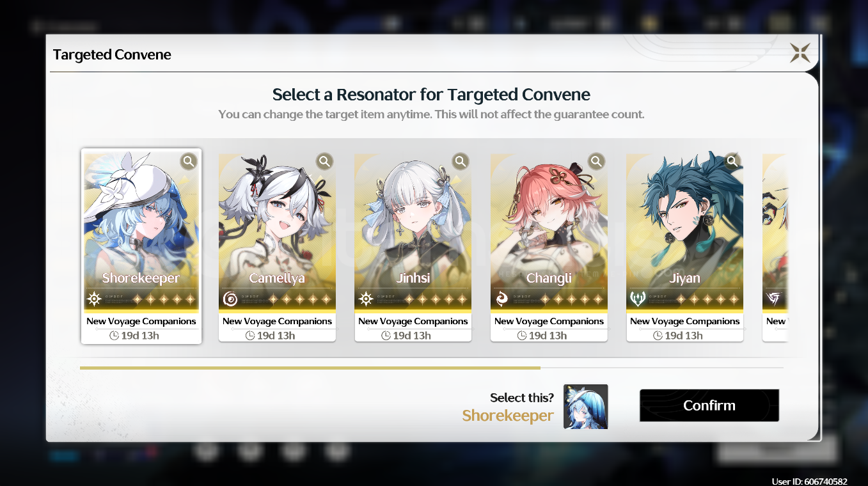Click Shorekeeper's Spectro element icon
The height and width of the screenshot is (486, 868).
coord(94,299)
